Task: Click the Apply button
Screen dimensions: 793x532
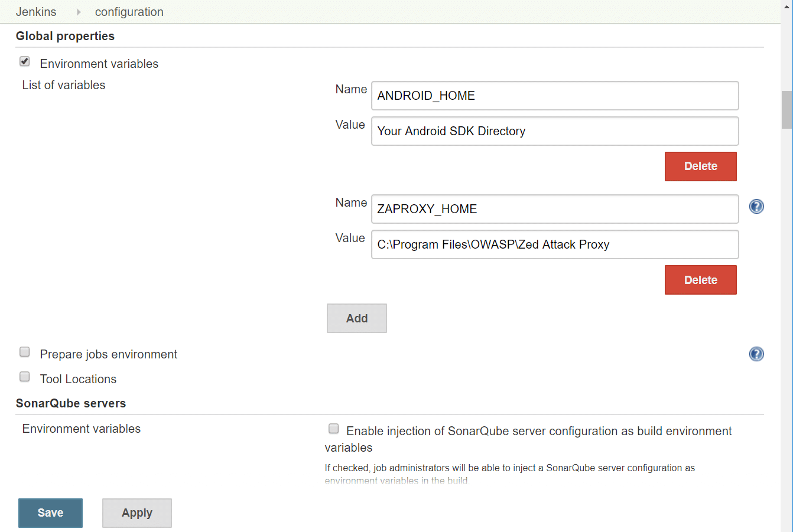Action: point(136,513)
